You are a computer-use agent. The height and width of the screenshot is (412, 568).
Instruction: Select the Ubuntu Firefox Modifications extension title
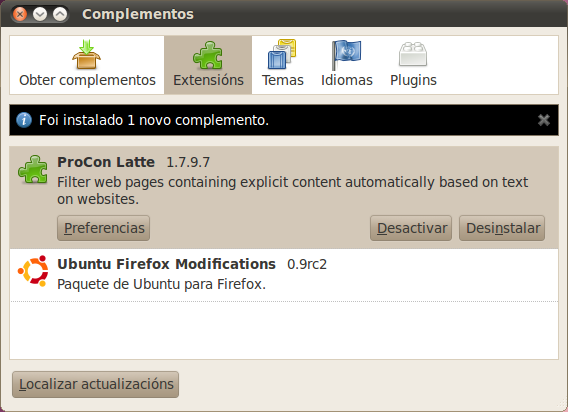(166, 264)
